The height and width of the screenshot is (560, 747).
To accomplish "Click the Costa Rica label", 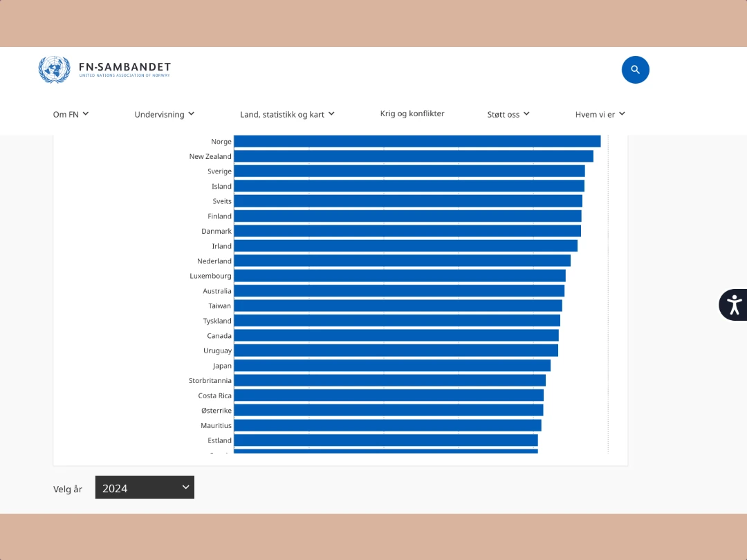I will tap(214, 395).
